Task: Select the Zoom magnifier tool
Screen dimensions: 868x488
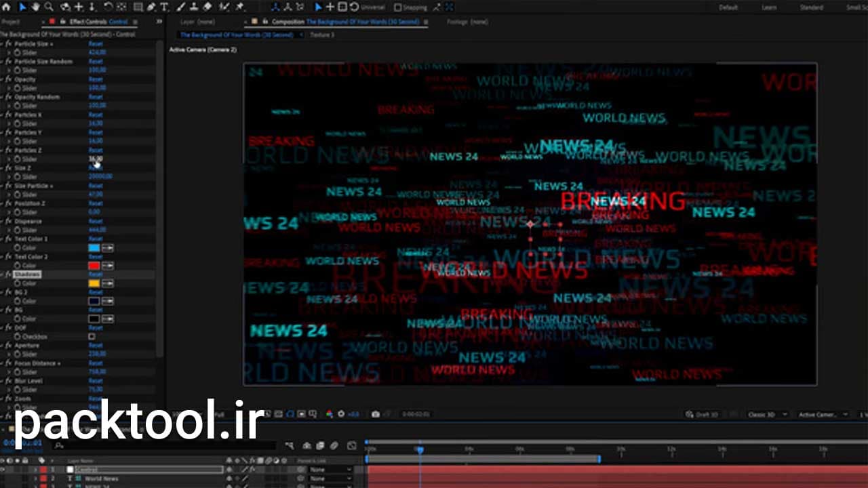Action: pyautogui.click(x=49, y=7)
